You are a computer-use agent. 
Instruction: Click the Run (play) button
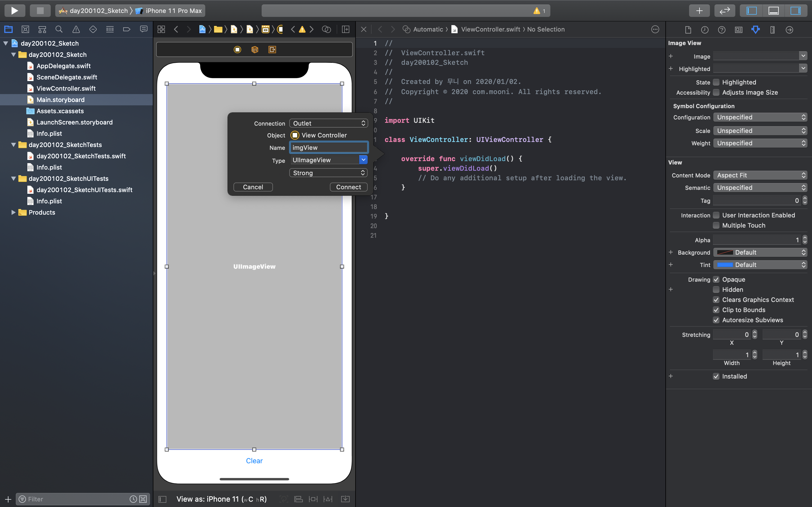[14, 11]
